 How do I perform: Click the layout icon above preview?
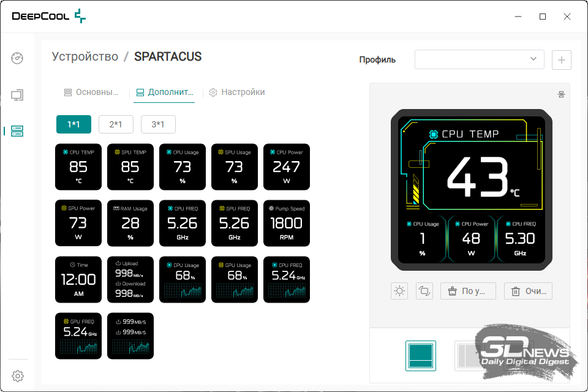point(560,94)
